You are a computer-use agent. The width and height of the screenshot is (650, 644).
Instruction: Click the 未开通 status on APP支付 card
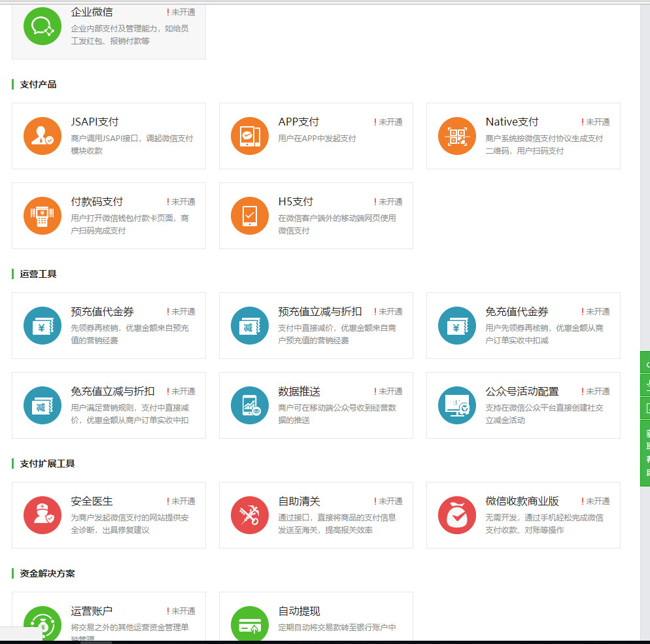(388, 122)
